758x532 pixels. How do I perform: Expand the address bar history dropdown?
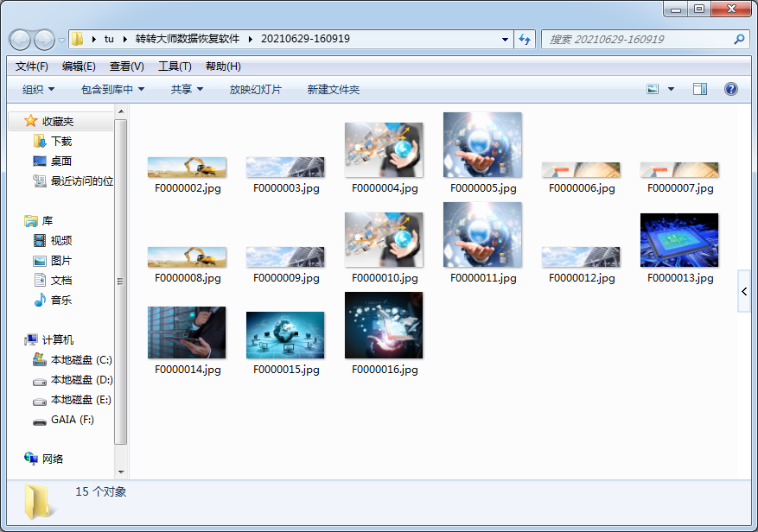click(x=506, y=40)
